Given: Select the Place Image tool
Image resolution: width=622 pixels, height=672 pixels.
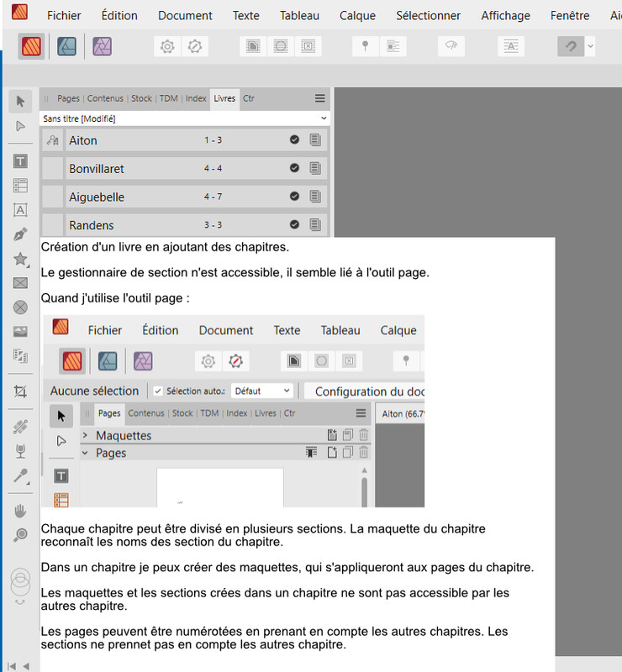Looking at the screenshot, I should tap(20, 331).
